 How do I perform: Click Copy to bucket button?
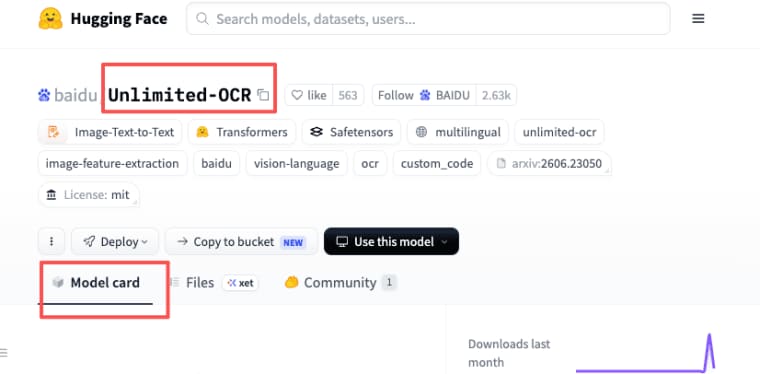coord(241,241)
